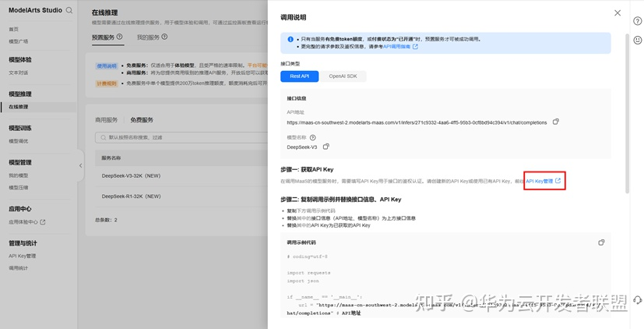Screen dimensions: 644x329
Task: Copy the API address URL
Action: pos(555,122)
